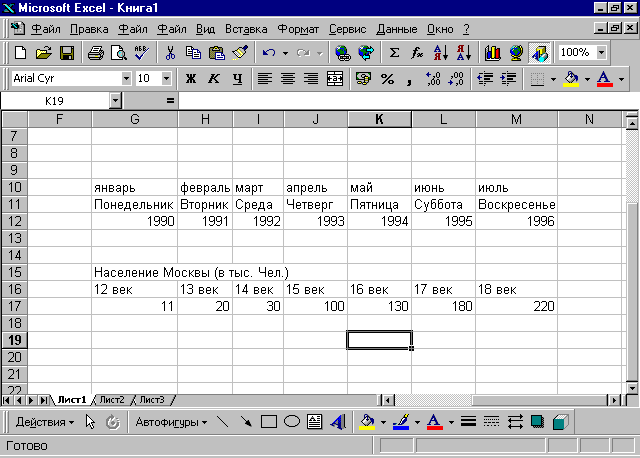Image resolution: width=640 pixels, height=458 pixels.
Task: Open the Автофигуры dropdown menu
Action: coord(171,422)
